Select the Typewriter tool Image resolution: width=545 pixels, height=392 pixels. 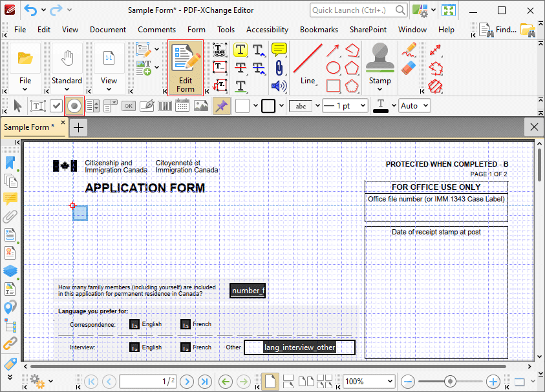click(x=220, y=50)
